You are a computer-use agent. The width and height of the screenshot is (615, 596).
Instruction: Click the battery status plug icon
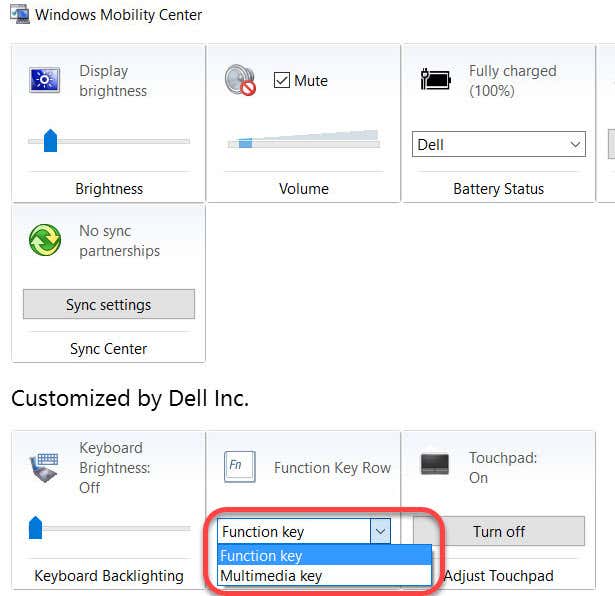point(436,80)
